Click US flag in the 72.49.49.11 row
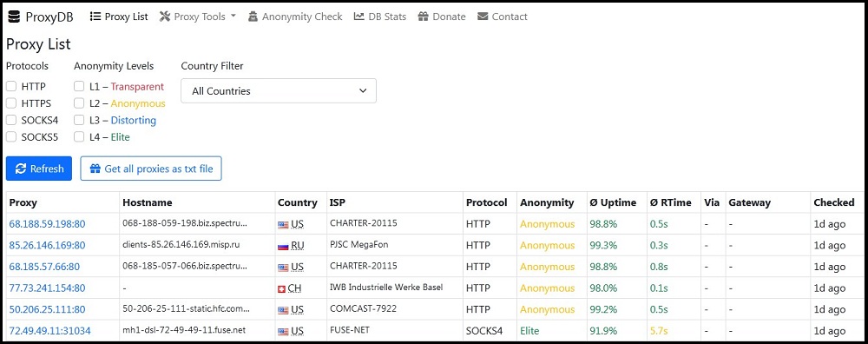This screenshot has height=344, width=868. click(x=284, y=331)
